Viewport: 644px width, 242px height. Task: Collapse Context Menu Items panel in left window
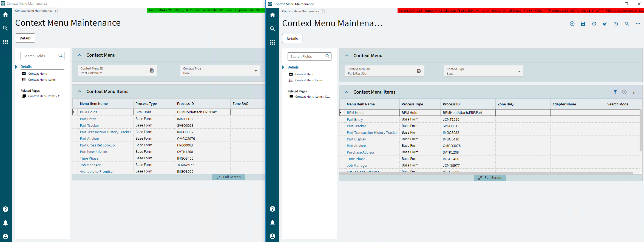tap(80, 91)
